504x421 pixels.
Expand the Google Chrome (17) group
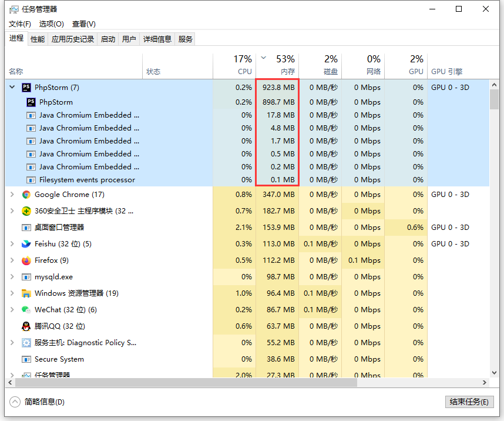pyautogui.click(x=12, y=195)
